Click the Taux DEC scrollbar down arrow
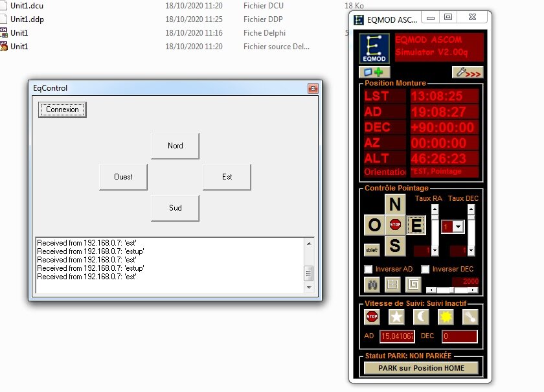 pos(471,251)
